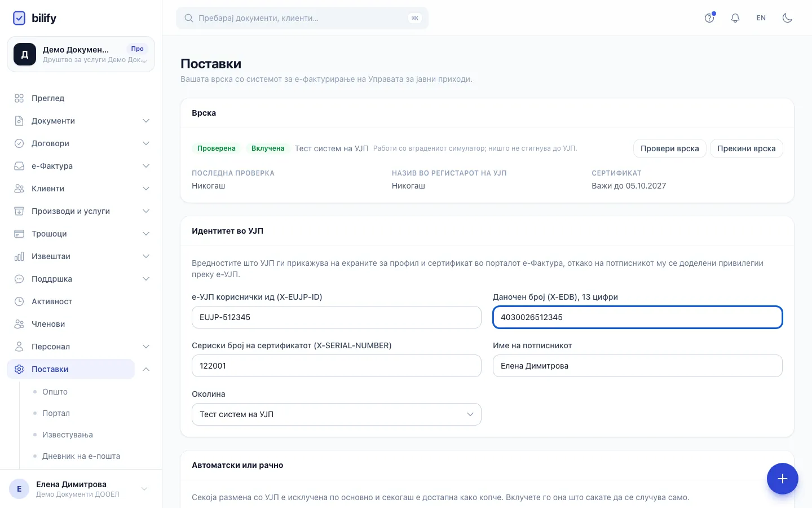Open the help question-mark icon
Screen dimensions: 812x508
[x=709, y=18]
